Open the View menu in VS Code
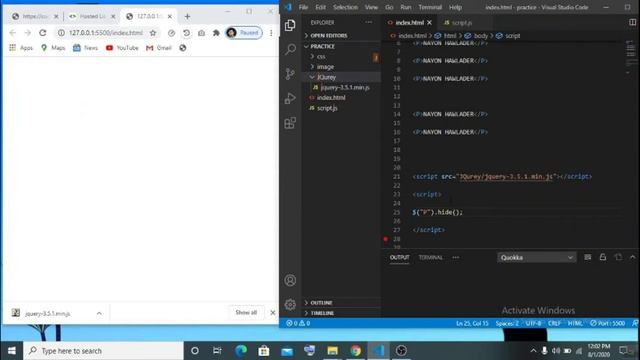Viewport: 640px width, 360px height. pyautogui.click(x=371, y=7)
